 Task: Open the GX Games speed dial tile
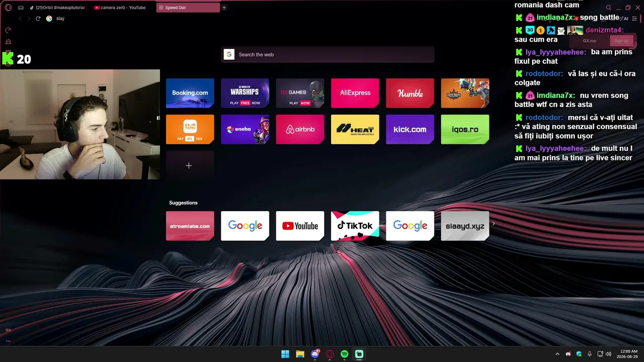pos(300,93)
